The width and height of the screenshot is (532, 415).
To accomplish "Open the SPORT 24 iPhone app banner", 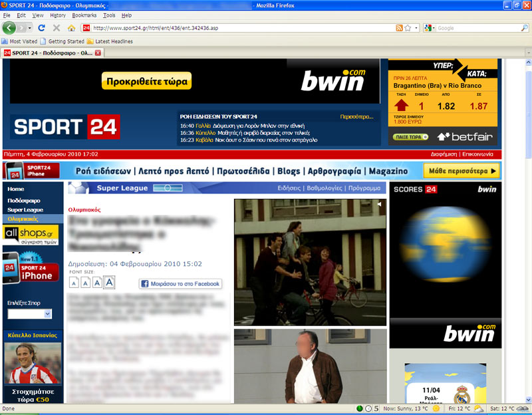I will (x=31, y=268).
